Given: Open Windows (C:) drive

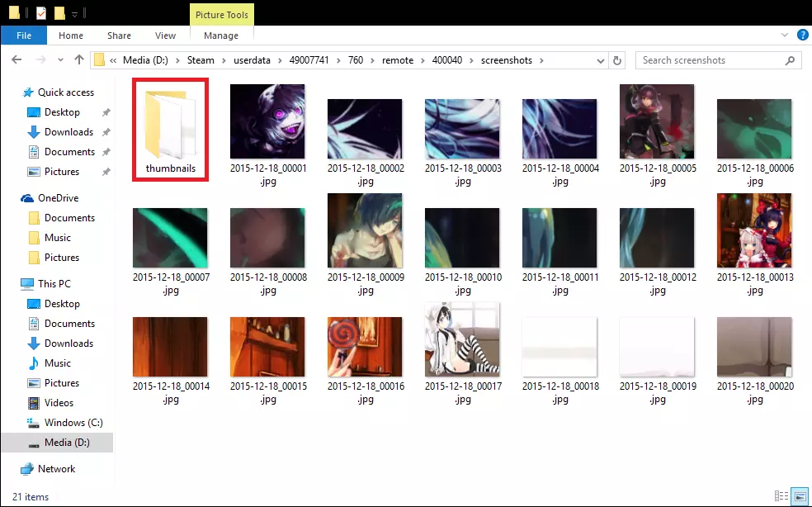Looking at the screenshot, I should click(x=73, y=423).
